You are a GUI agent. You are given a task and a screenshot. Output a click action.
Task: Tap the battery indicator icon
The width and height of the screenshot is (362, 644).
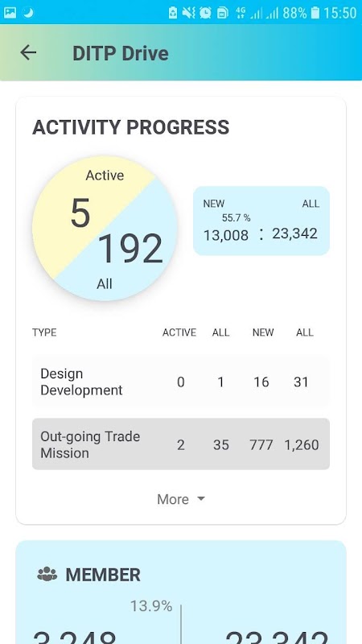point(315,13)
